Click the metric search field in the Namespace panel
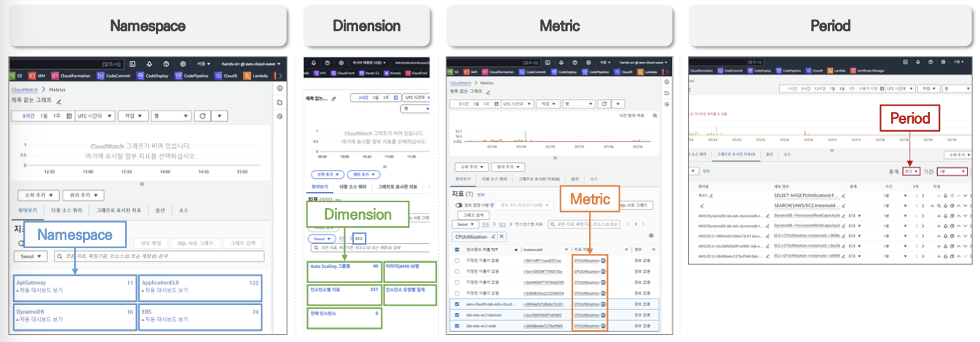Screen dimensions: 980x342 click(167, 257)
